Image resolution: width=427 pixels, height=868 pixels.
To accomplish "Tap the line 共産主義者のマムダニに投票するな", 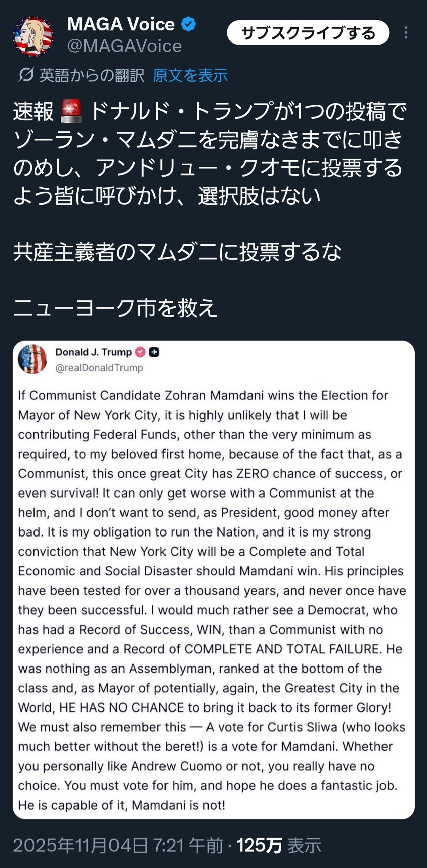I will tap(177, 252).
